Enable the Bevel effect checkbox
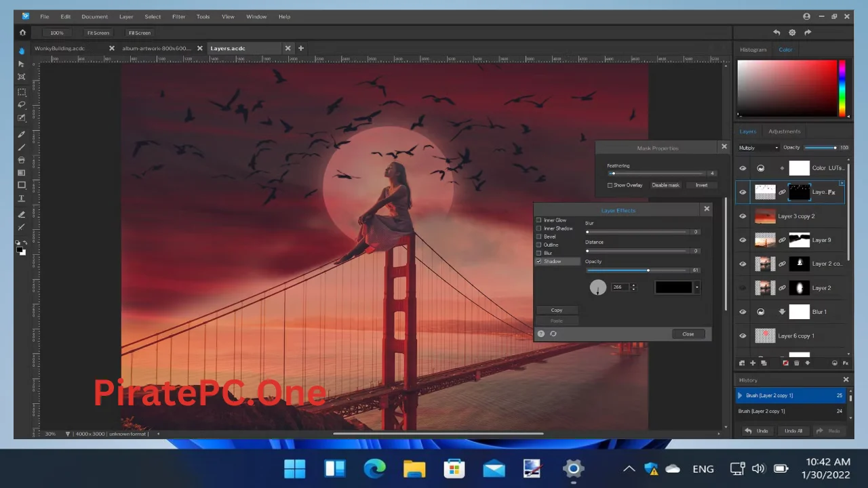 [539, 237]
